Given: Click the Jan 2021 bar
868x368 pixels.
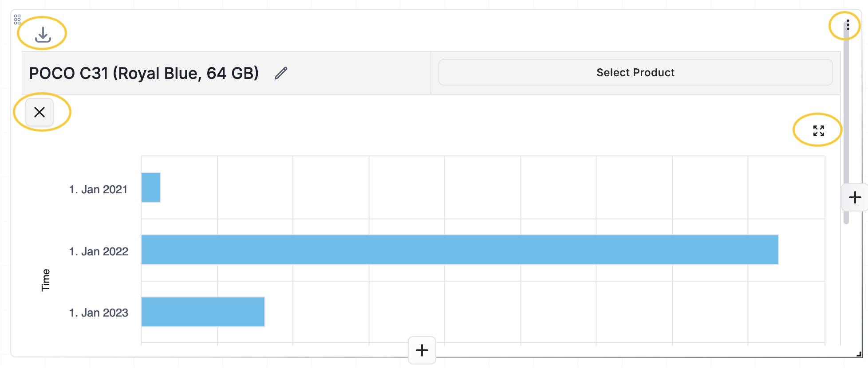Looking at the screenshot, I should coord(151,187).
